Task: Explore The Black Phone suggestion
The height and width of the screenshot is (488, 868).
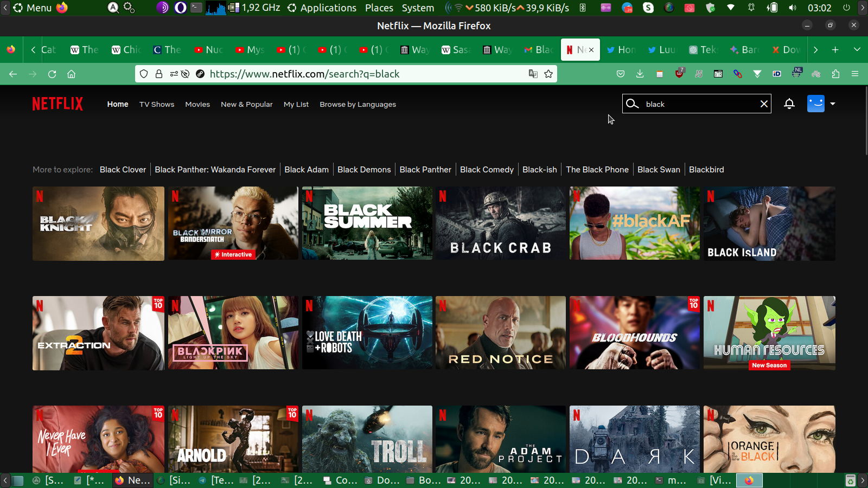Action: tap(597, 170)
